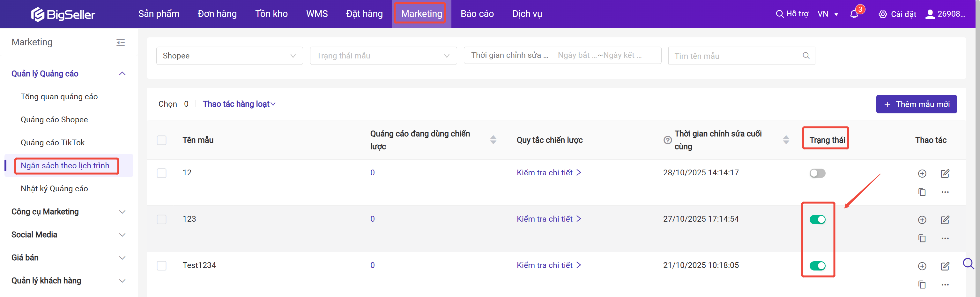Click the help icon beside last edit time

tap(667, 140)
